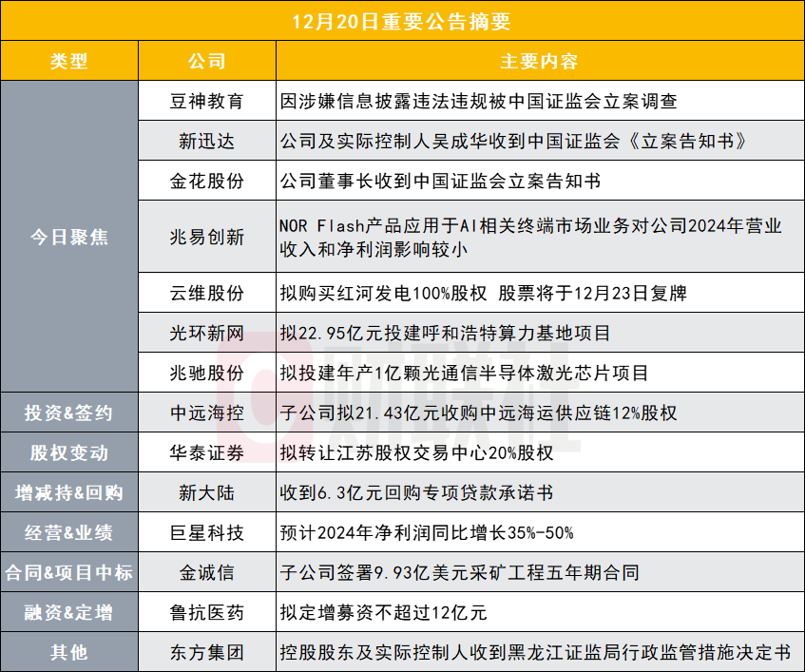The image size is (805, 672).
Task: Select company cell 金花股份
Action: point(207,181)
